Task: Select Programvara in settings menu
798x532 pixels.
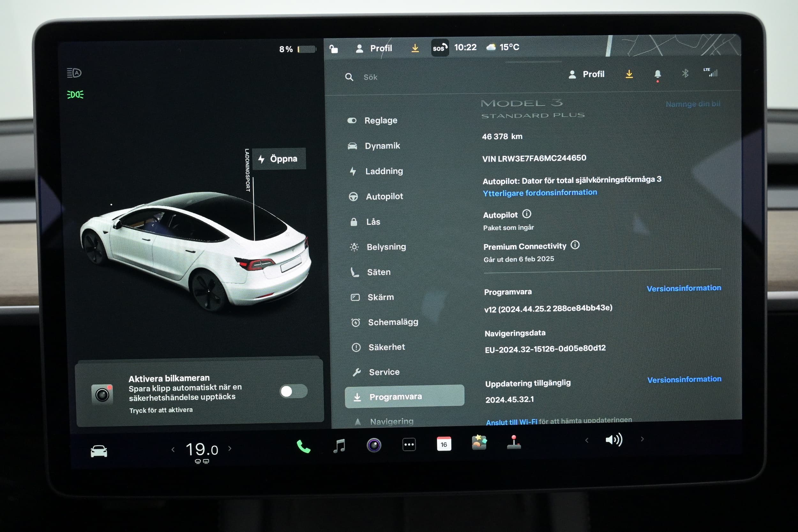Action: (404, 396)
